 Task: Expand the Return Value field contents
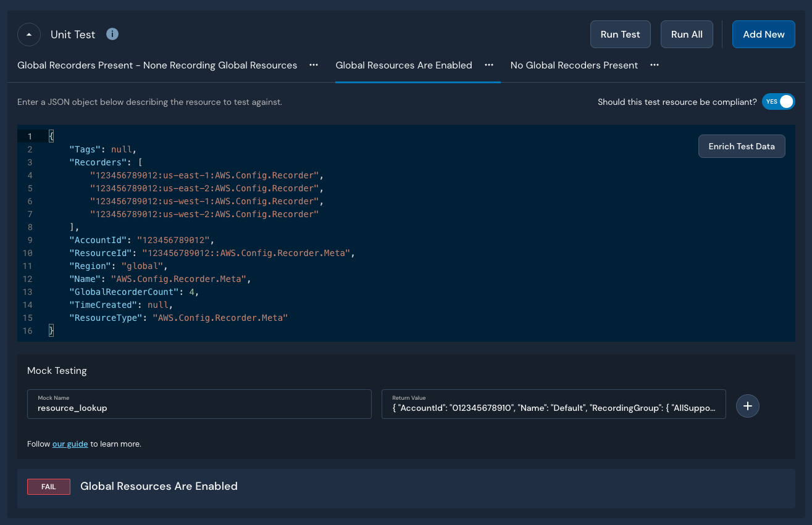(x=553, y=407)
